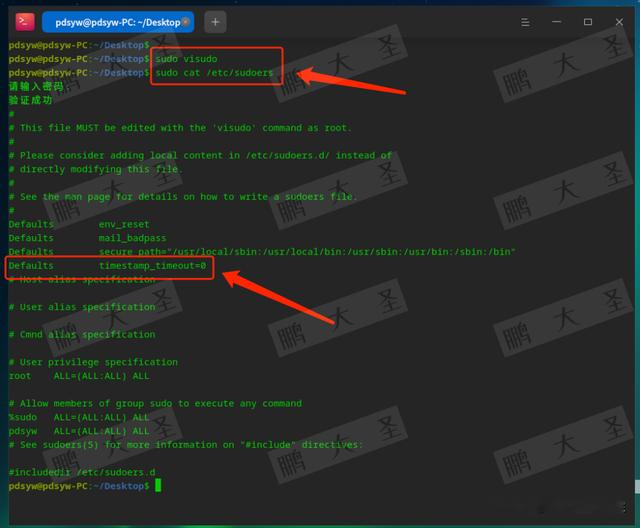This screenshot has height=528, width=640.
Task: Click the '#includedir /etc/sudoers.d' line
Action: click(82, 473)
